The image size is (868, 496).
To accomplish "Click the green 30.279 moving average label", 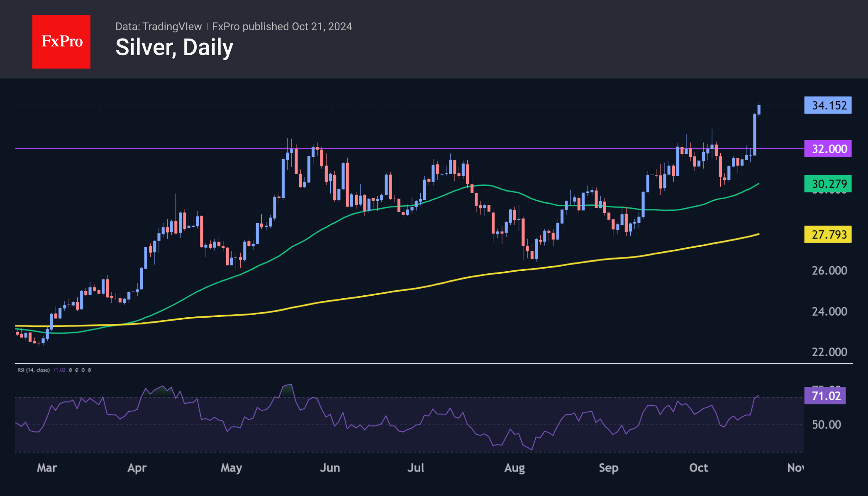I will [x=828, y=183].
